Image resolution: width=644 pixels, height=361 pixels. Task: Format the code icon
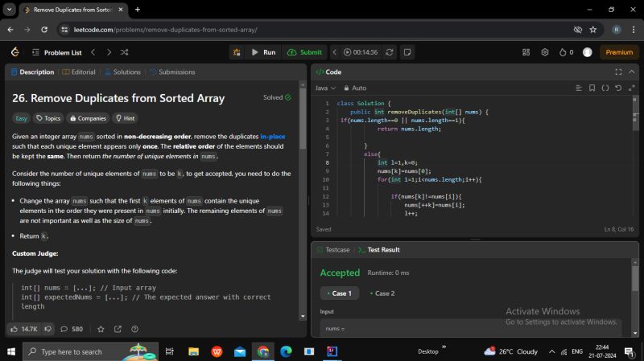pos(579,88)
